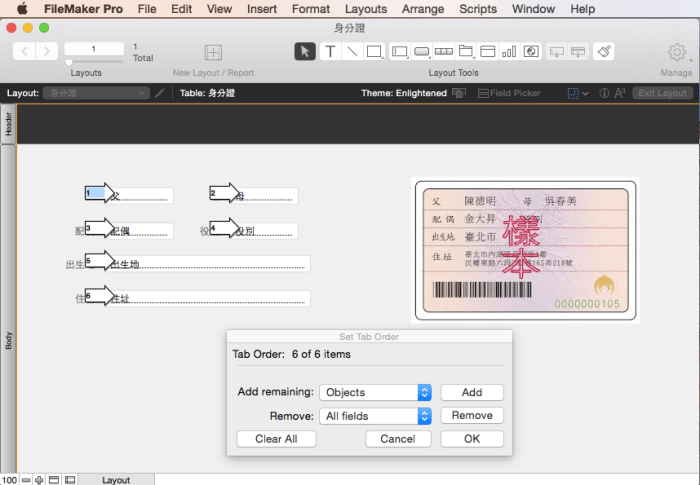Open the Layouts menu
700x485 pixels.
pyautogui.click(x=366, y=9)
